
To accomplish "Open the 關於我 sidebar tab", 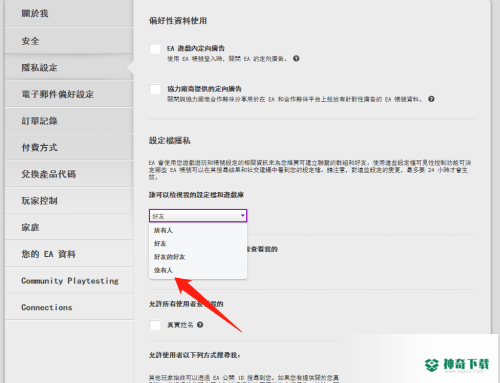I will pos(69,13).
